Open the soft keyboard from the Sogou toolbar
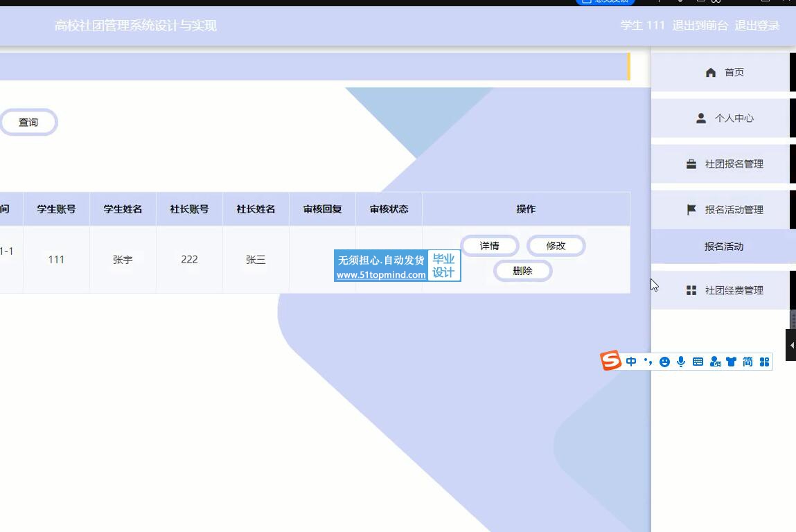 tap(698, 362)
